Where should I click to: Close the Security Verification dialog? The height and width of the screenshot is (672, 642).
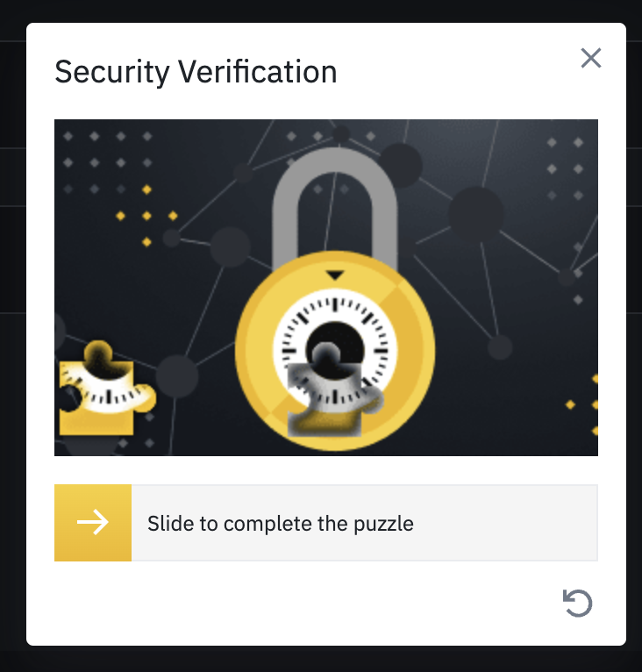pyautogui.click(x=591, y=59)
